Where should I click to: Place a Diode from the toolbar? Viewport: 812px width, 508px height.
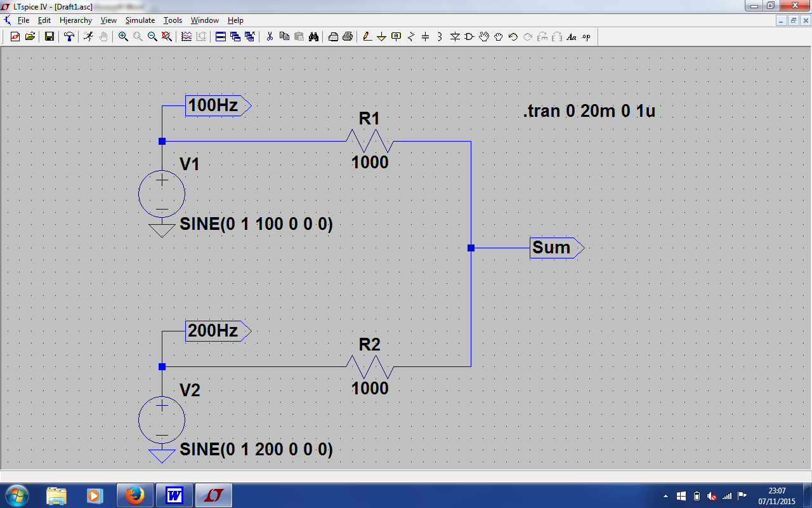[455, 37]
